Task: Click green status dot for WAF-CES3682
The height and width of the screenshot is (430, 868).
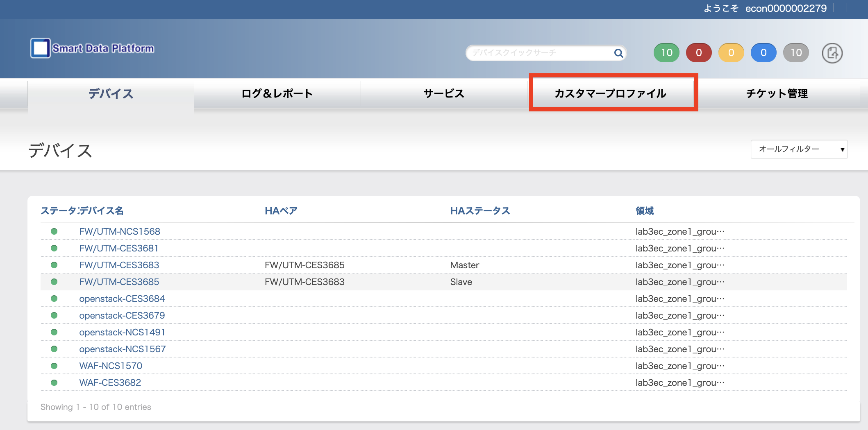Action: click(54, 382)
